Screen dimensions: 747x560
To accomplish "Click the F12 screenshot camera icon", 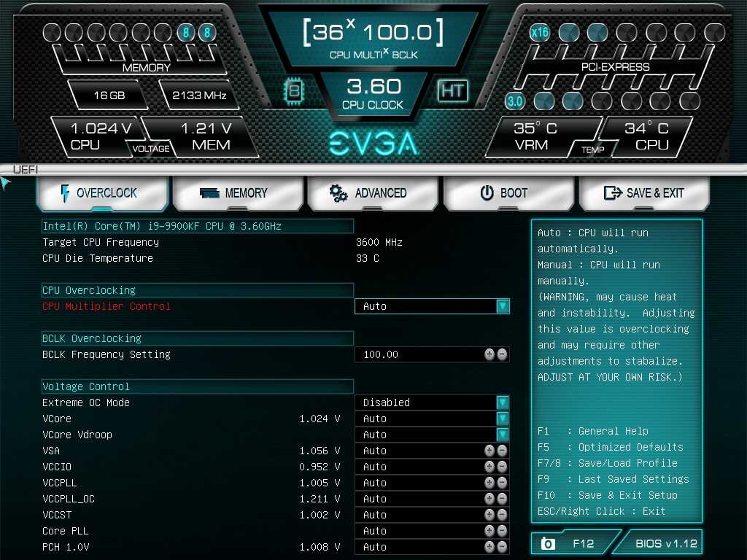I will click(547, 543).
